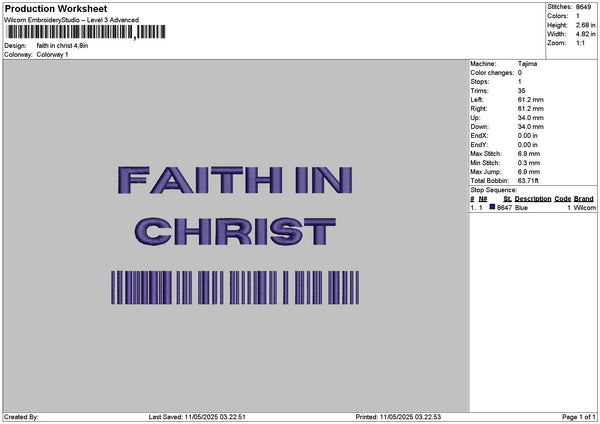Click the 'Page 1 of 1' footer text
This screenshot has height=424, width=600.
(579, 417)
